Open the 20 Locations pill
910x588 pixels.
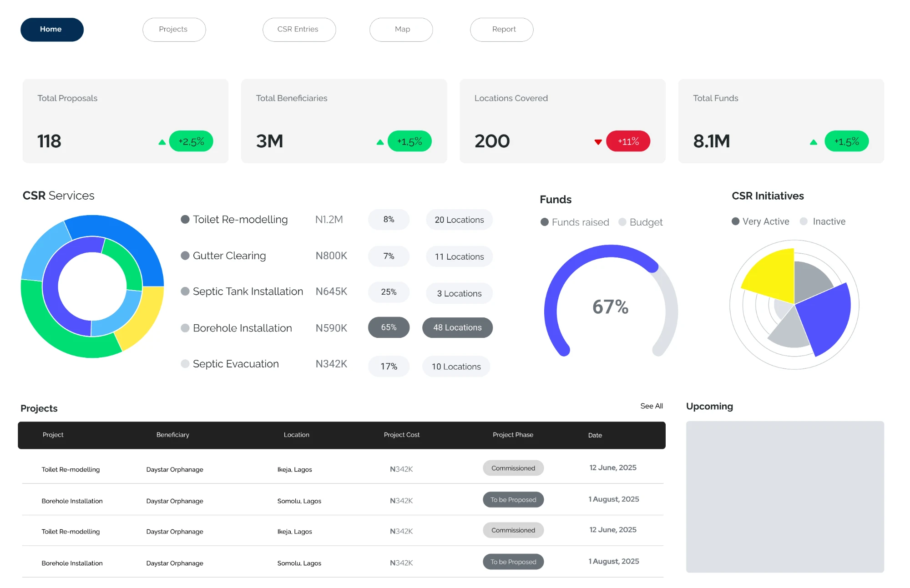click(460, 220)
